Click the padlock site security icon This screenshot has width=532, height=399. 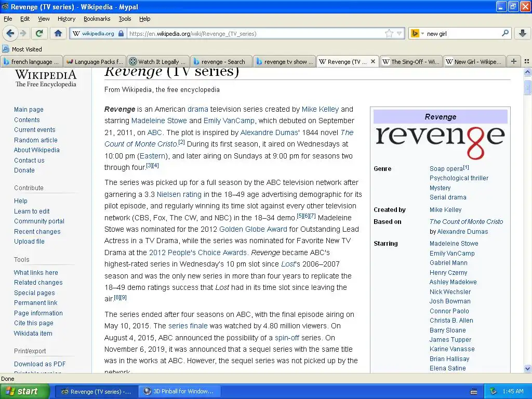tap(121, 34)
